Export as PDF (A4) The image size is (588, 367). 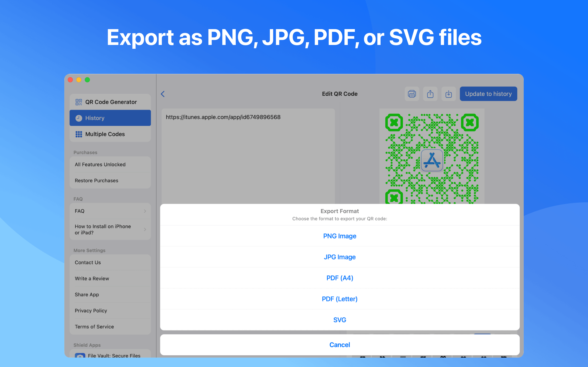339,278
